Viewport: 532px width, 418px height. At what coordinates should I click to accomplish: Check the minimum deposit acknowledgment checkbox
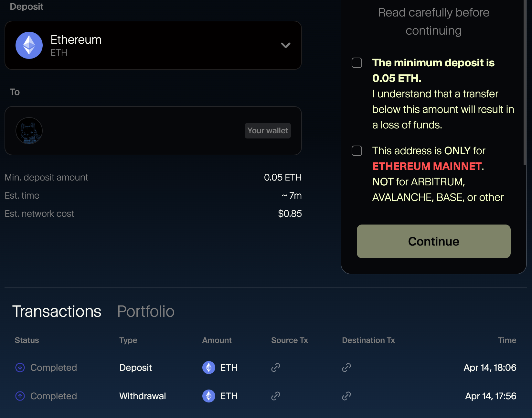point(357,63)
